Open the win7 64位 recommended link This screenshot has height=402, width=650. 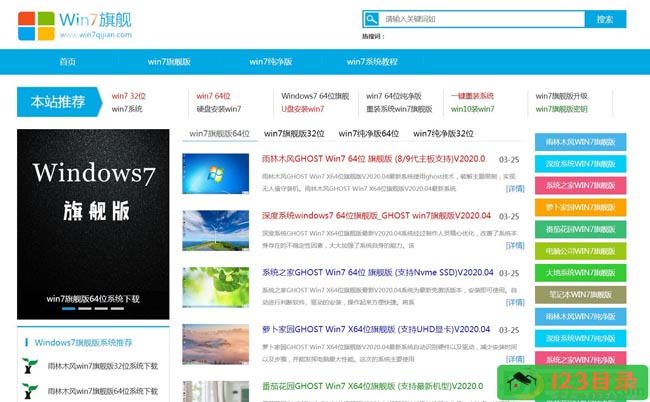tap(213, 96)
